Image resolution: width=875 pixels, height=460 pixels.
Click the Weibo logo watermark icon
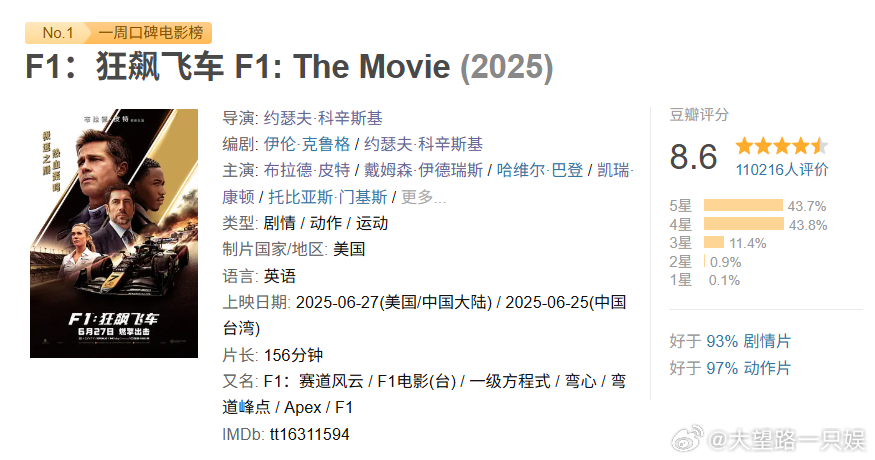point(688,439)
